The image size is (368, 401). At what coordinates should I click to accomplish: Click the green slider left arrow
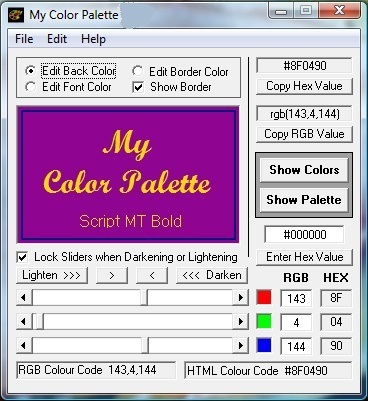24,322
